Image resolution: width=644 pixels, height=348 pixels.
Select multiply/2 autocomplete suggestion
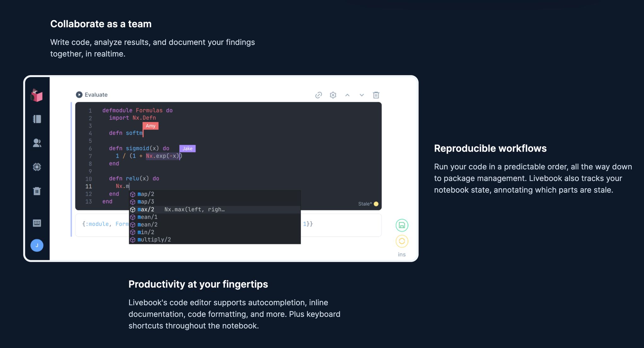click(x=154, y=240)
